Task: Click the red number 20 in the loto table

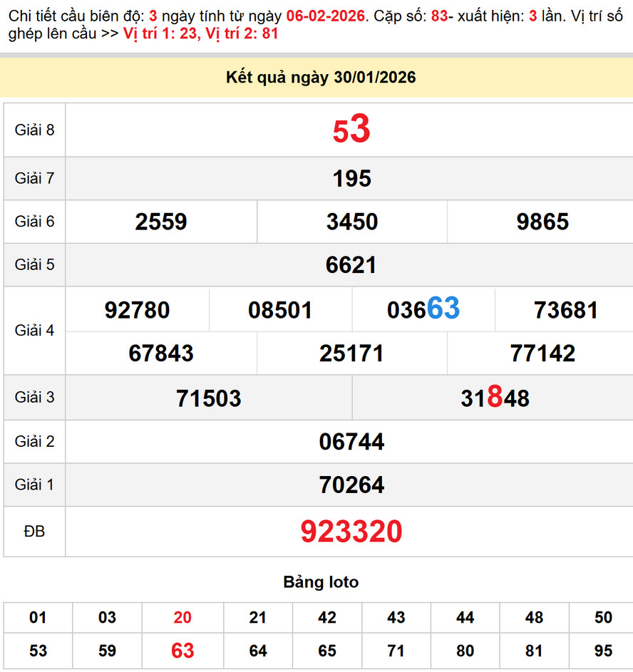Action: 182,617
